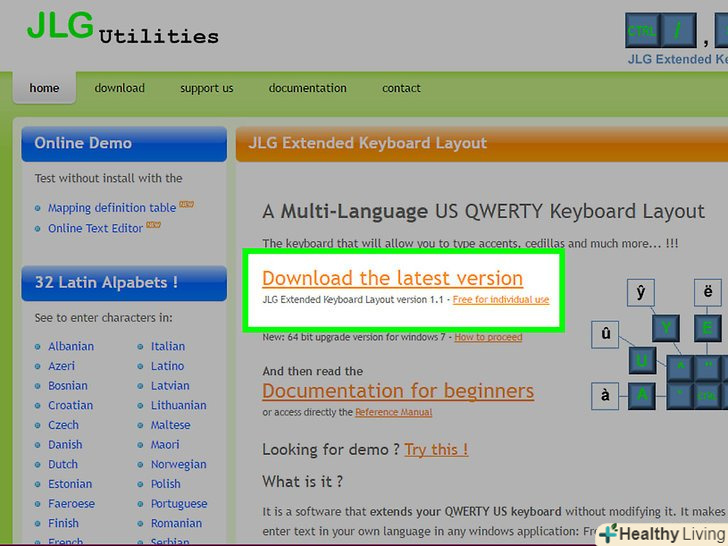The image size is (728, 546).
Task: Go to the download page tab
Action: point(120,88)
